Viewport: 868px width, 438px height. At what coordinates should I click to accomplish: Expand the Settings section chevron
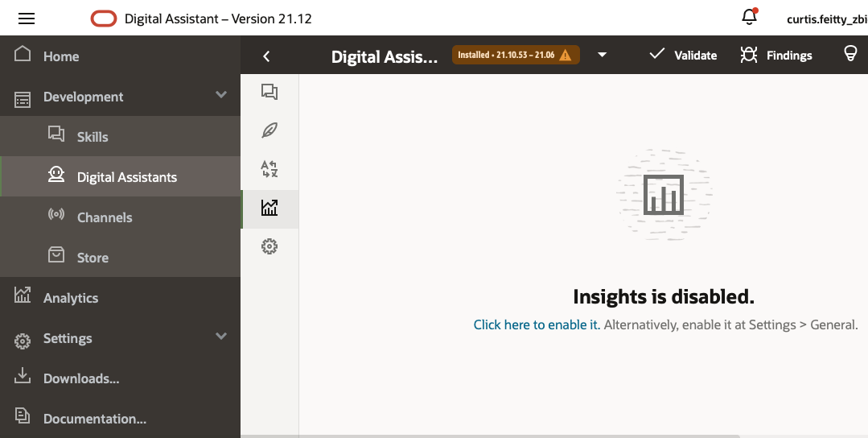221,336
